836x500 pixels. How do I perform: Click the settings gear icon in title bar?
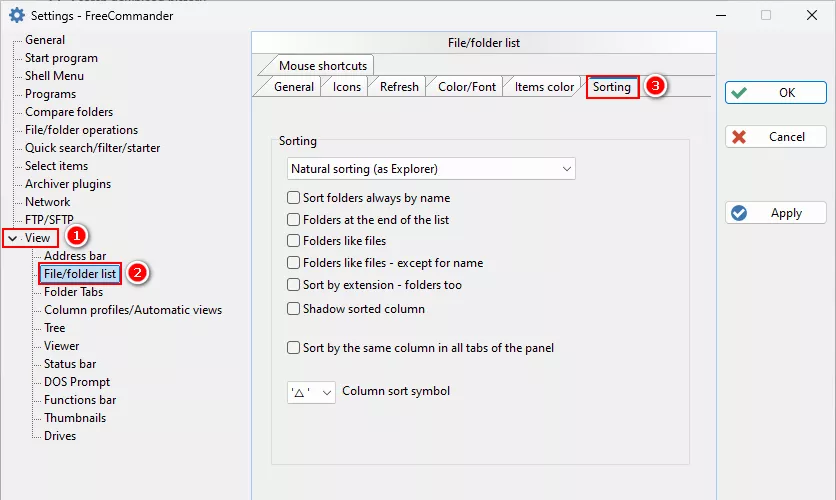click(x=17, y=15)
